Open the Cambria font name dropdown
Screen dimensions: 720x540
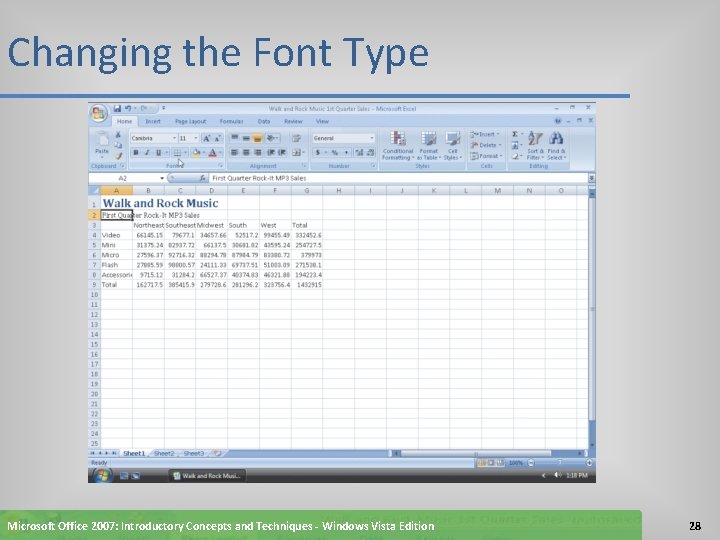pyautogui.click(x=174, y=138)
